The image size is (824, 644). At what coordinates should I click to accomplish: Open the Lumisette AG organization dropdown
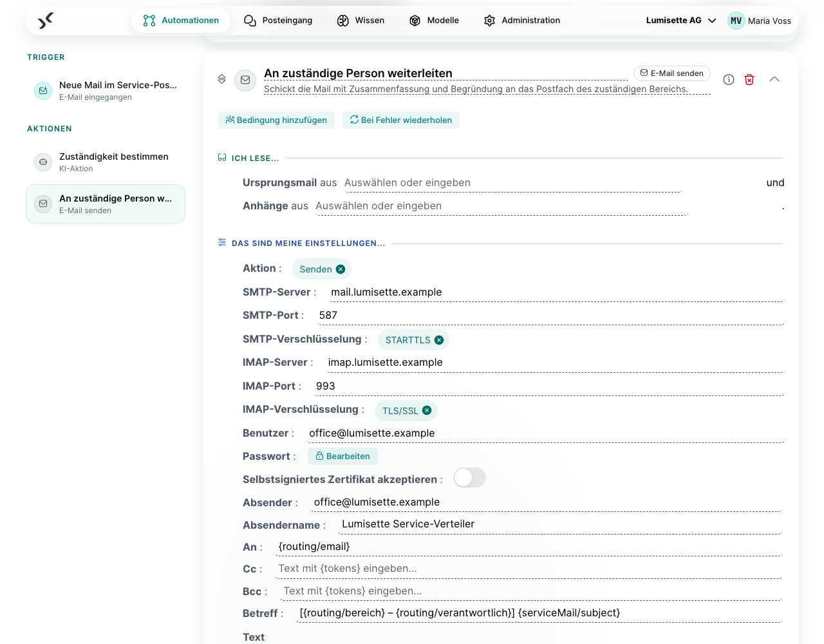pos(681,21)
